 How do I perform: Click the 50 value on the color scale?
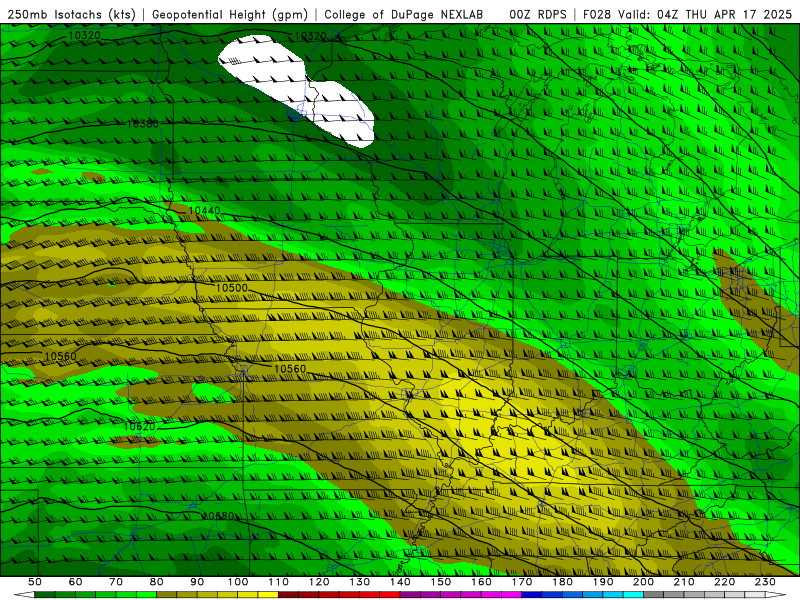tap(35, 582)
